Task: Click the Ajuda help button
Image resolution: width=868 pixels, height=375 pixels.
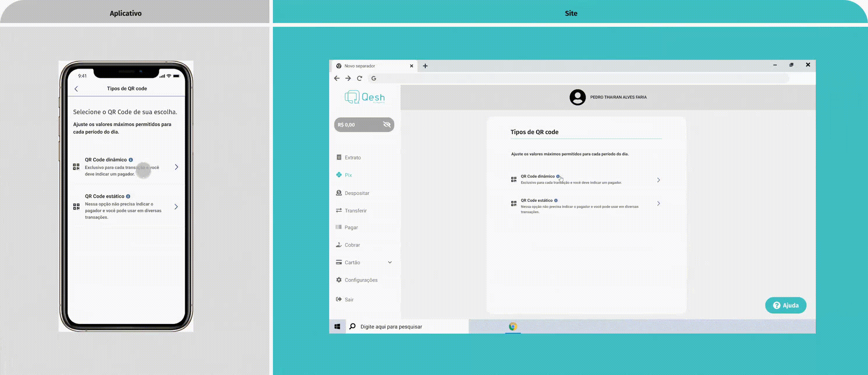Action: coord(785,305)
